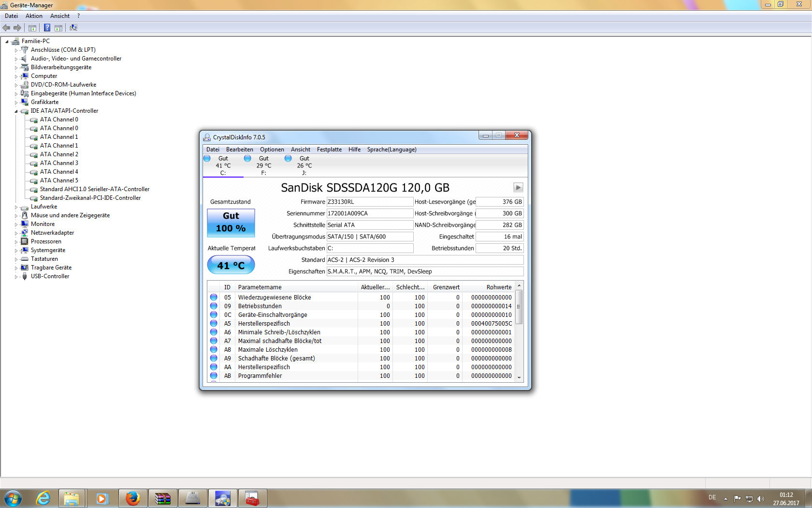Open the volume speaker tray icon
Image resolution: width=812 pixels, height=508 pixels.
click(x=761, y=499)
